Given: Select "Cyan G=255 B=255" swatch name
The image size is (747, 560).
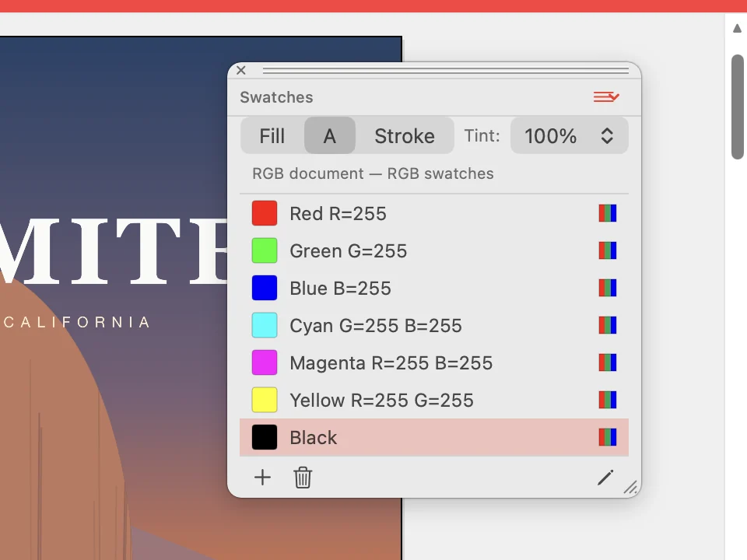Looking at the screenshot, I should click(376, 326).
